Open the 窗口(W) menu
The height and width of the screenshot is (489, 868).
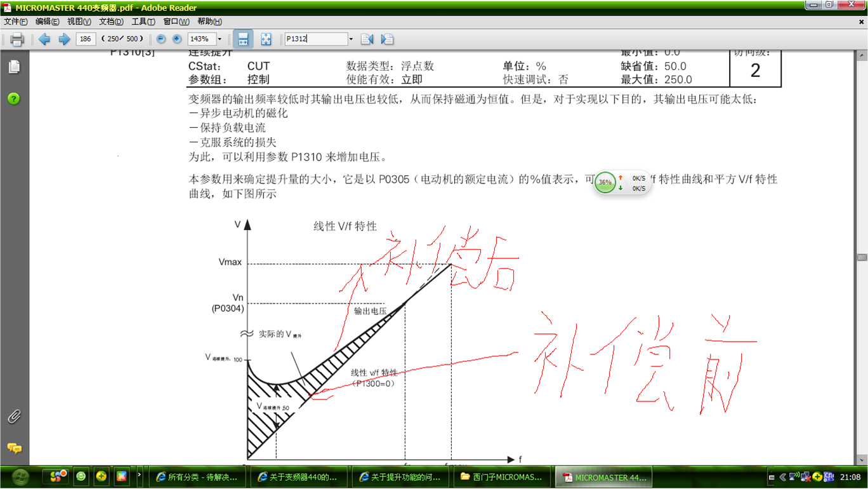pos(176,22)
